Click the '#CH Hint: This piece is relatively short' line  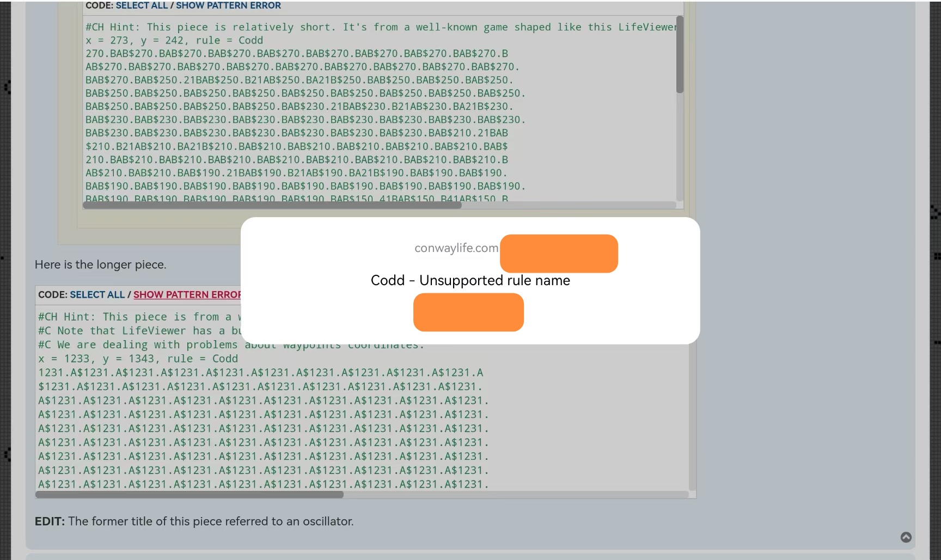(x=381, y=27)
